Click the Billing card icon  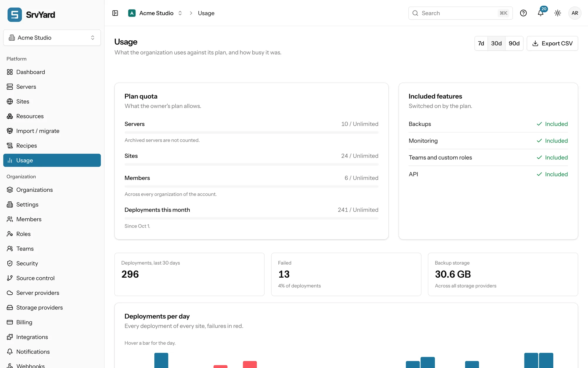tap(10, 322)
